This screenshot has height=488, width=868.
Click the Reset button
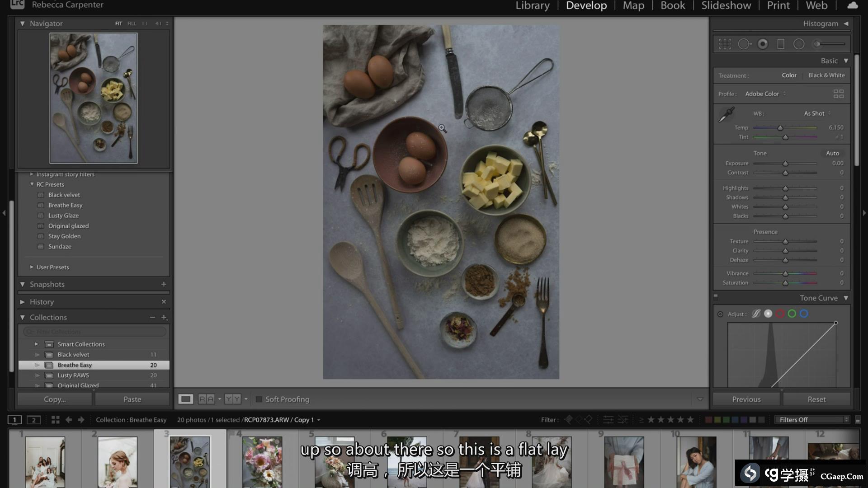coord(816,399)
